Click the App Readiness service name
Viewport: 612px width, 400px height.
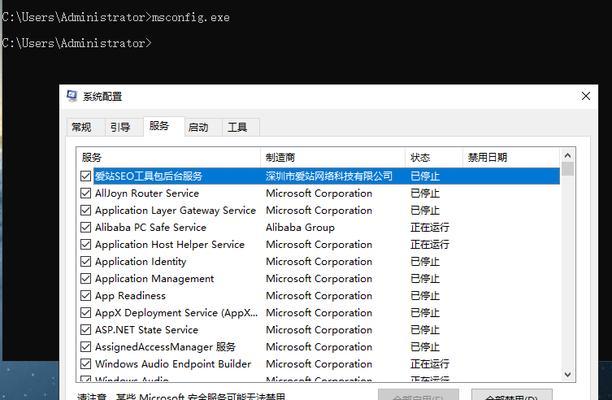tap(130, 295)
